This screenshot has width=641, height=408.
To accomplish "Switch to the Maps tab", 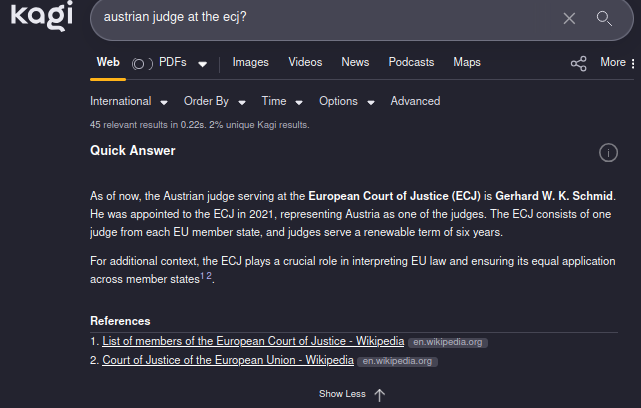I will click(x=467, y=62).
